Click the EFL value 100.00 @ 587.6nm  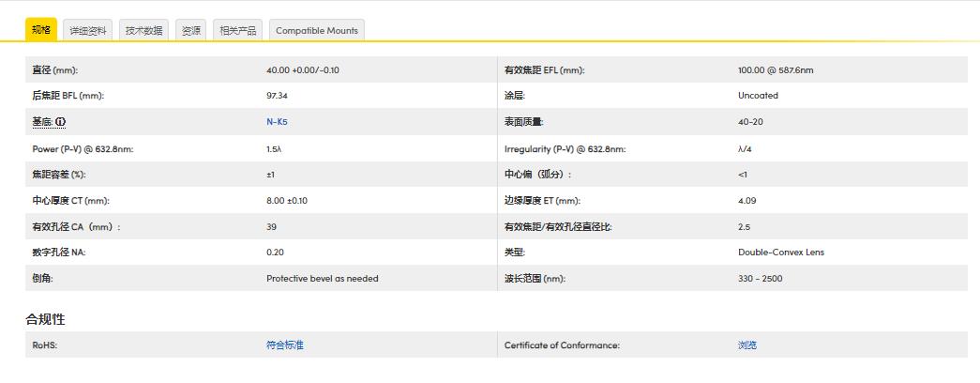776,70
